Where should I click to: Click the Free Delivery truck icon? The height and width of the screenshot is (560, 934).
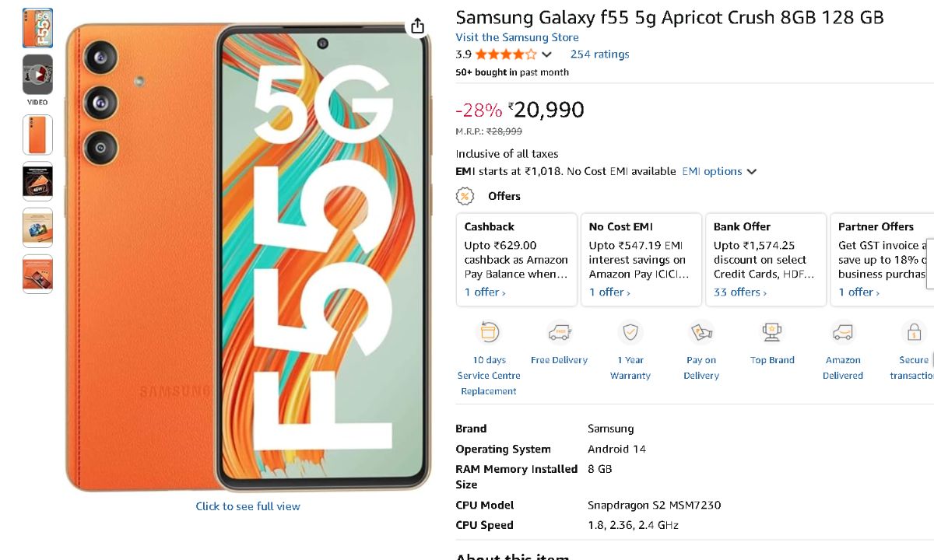coord(559,332)
